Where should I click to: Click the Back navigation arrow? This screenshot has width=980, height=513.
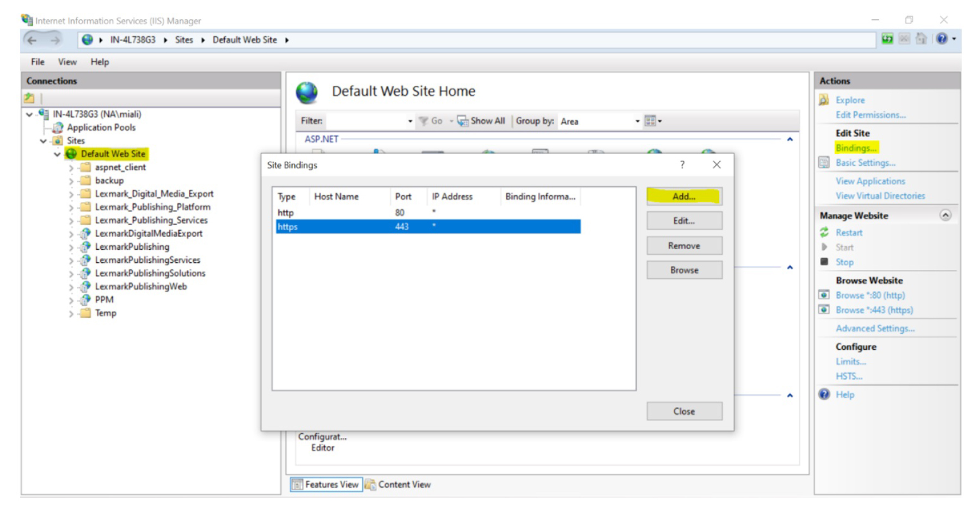32,40
